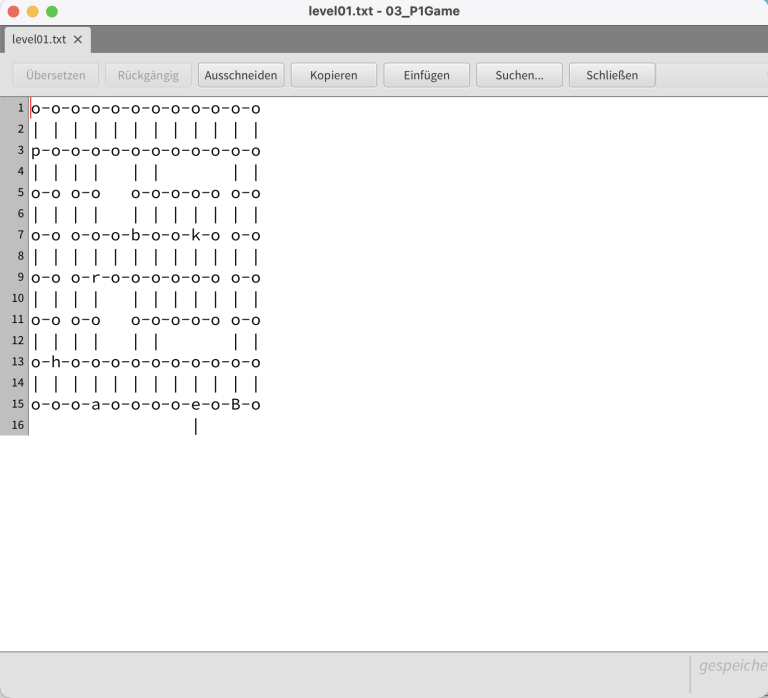Select the level01.txt tab
This screenshot has height=698, width=768.
[x=40, y=40]
